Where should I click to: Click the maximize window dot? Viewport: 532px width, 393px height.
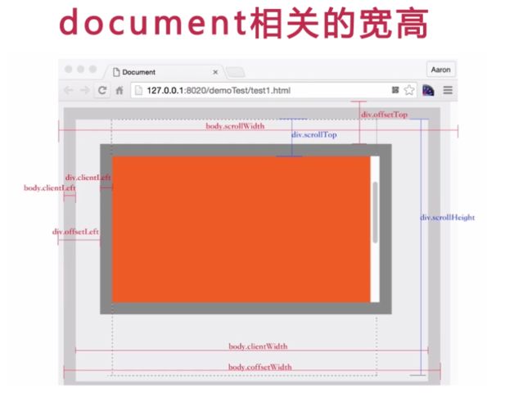pyautogui.click(x=93, y=70)
